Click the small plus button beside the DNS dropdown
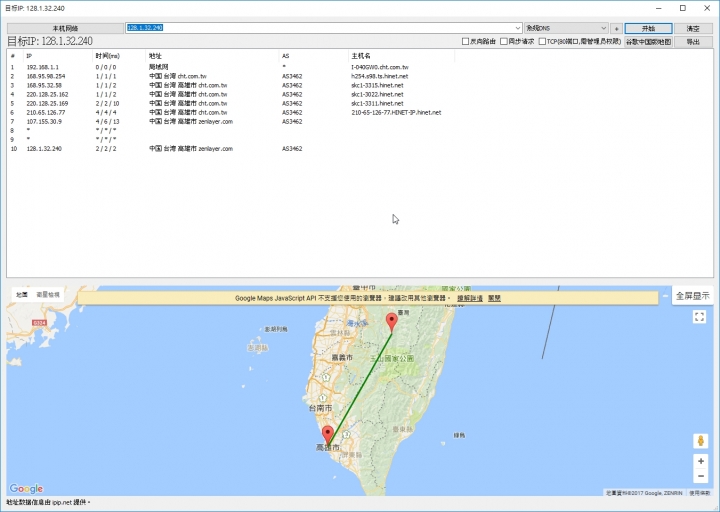720x512 pixels. coord(616,28)
